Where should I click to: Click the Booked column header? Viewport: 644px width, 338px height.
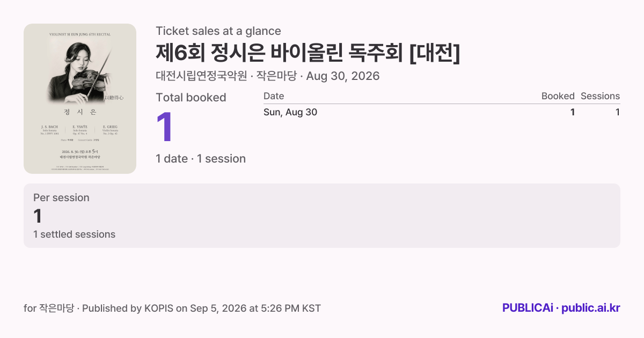click(558, 96)
